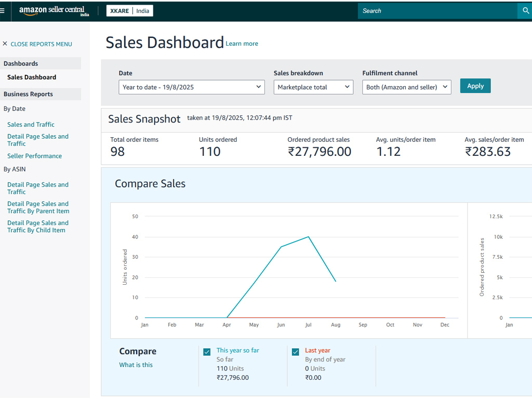Open the Learn more link

[x=242, y=44]
